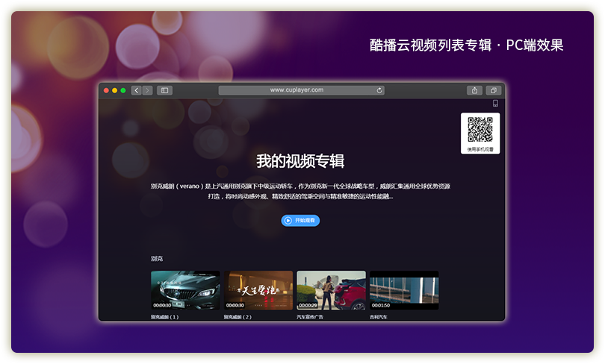Click the 我的视频专辑 heading
This screenshot has height=364, width=605.
(x=300, y=161)
